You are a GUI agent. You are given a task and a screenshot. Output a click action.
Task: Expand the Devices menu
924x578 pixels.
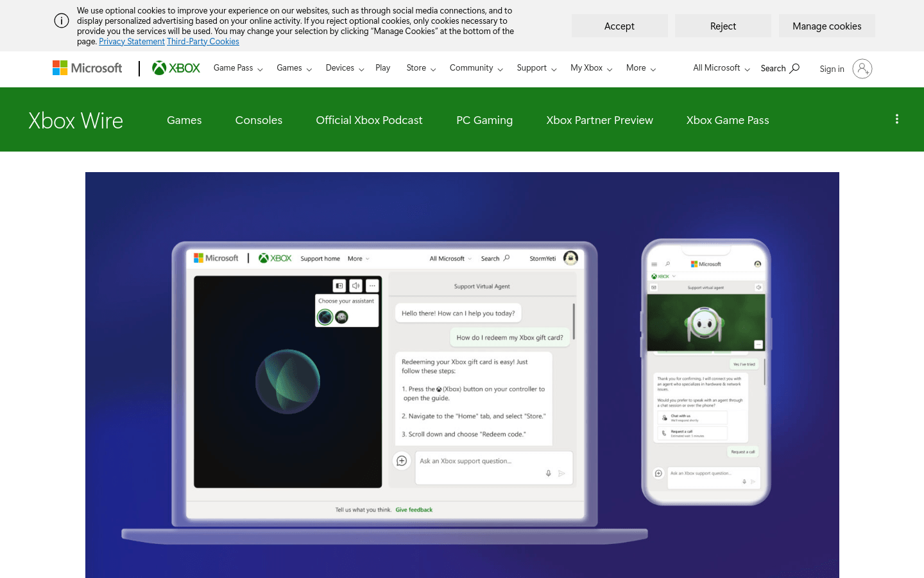[x=345, y=68]
